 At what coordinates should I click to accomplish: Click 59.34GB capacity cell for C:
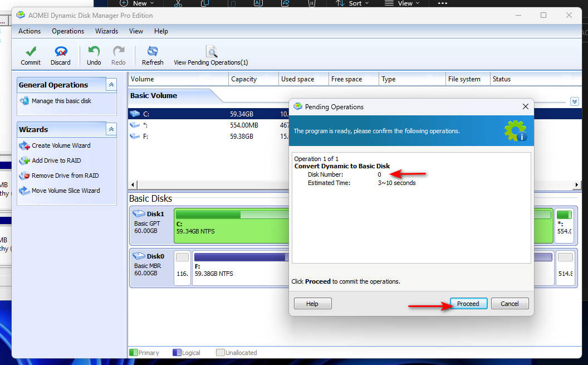[242, 114]
